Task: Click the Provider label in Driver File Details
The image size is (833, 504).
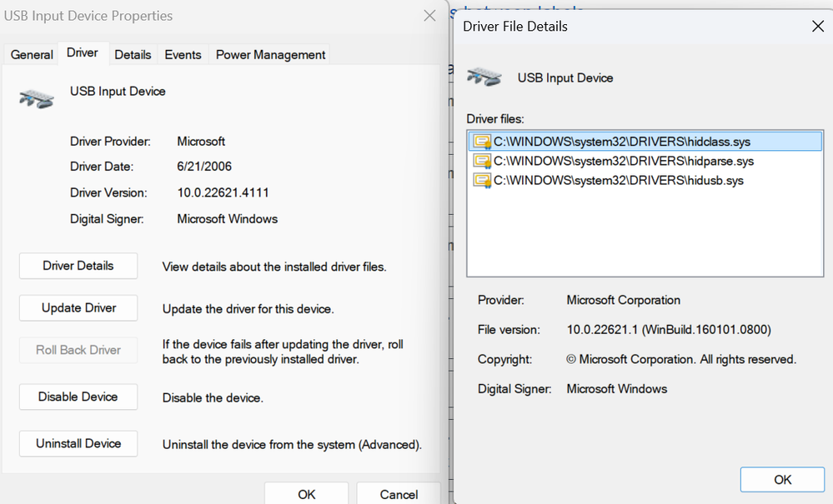Action: [500, 300]
